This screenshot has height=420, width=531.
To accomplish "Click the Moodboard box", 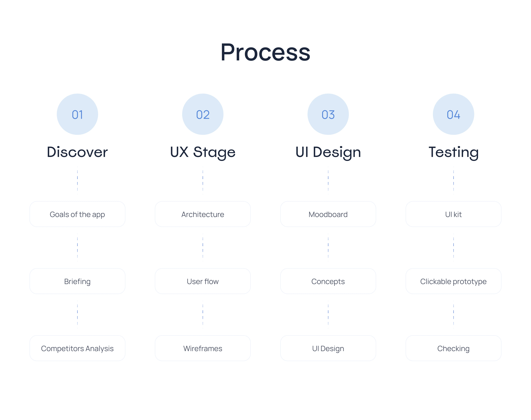I will pyautogui.click(x=328, y=214).
